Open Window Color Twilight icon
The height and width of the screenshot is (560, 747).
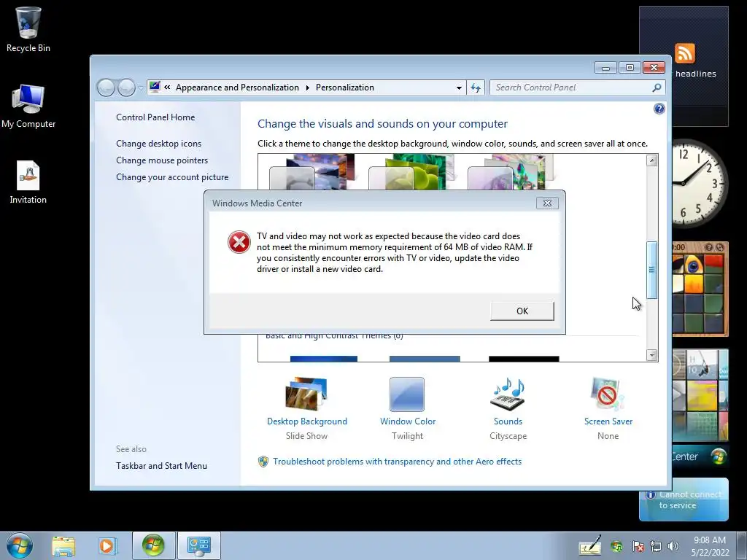pos(407,394)
